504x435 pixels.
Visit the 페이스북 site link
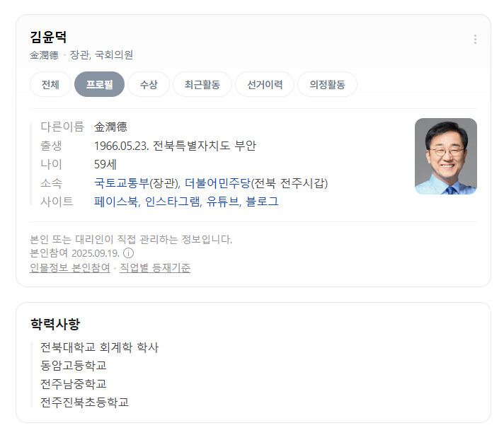pyautogui.click(x=115, y=202)
